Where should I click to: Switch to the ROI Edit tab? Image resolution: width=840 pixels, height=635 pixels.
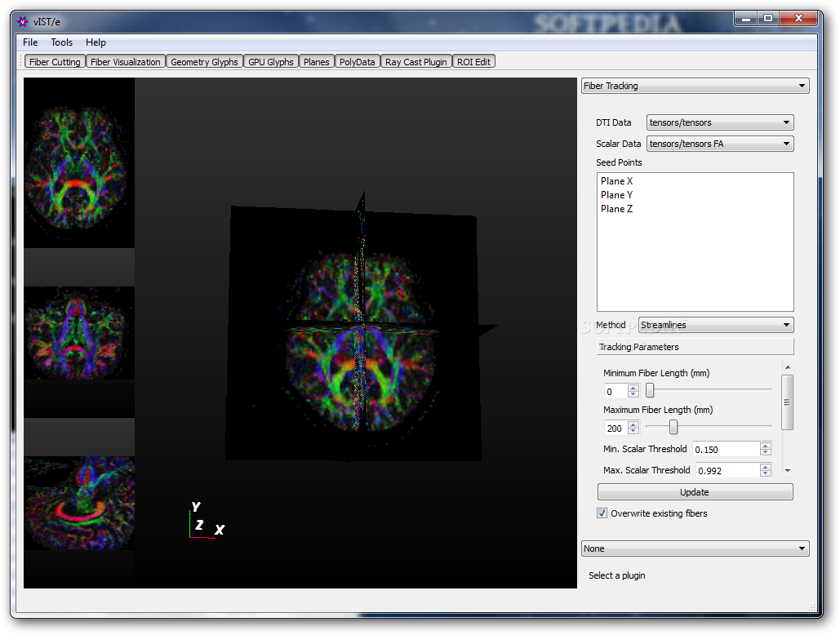point(473,61)
